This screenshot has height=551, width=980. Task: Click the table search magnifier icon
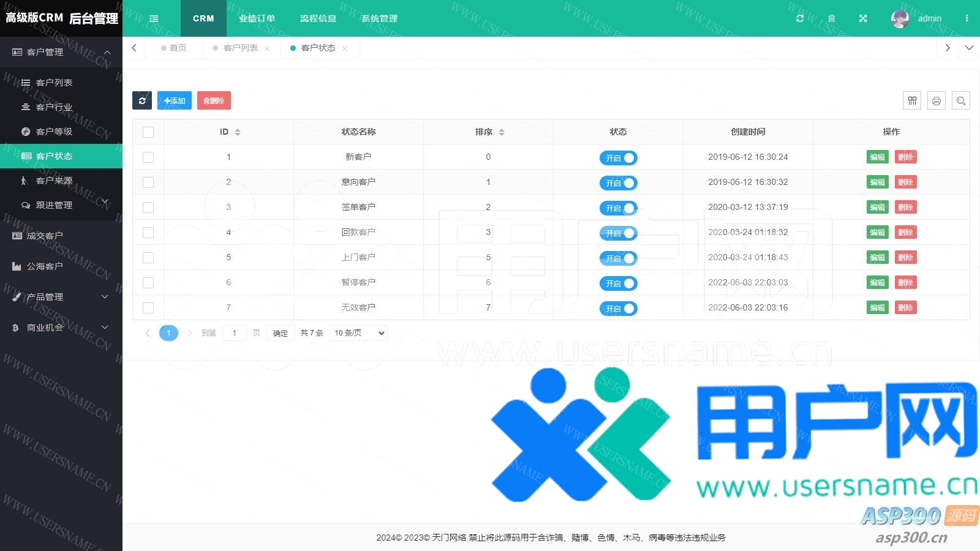[961, 101]
